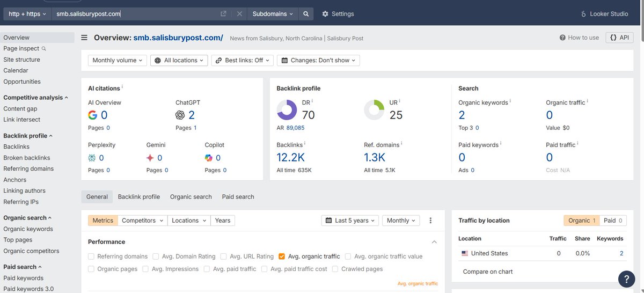Enable Avg. organic traffic value checkbox
The height and width of the screenshot is (293, 644).
click(x=348, y=257)
